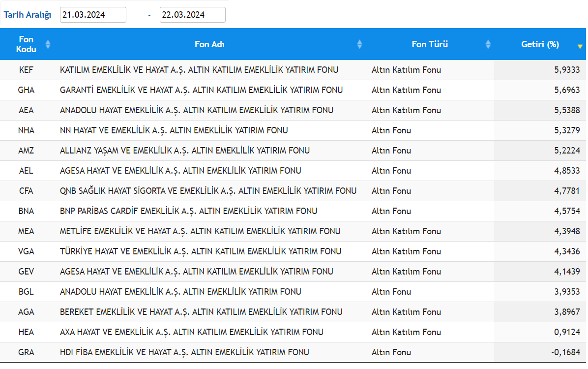Click return value 4,3948
This screenshot has width=588, height=369.
point(567,231)
